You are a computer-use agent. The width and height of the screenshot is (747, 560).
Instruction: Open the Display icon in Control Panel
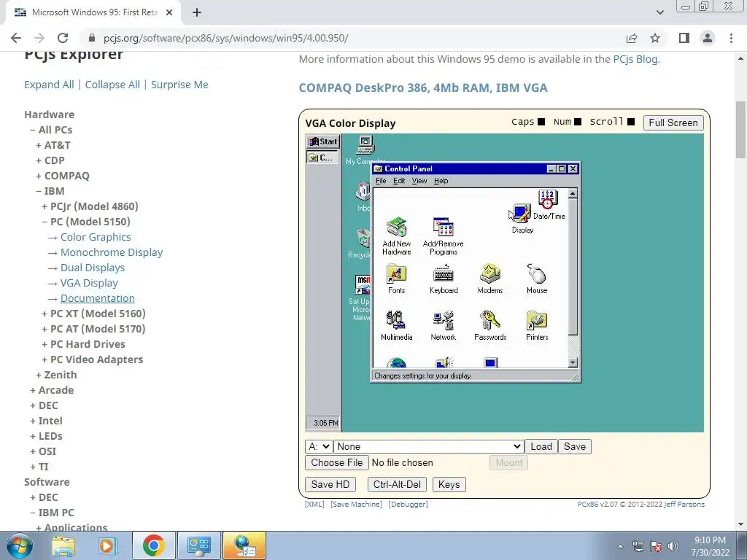tap(522, 219)
